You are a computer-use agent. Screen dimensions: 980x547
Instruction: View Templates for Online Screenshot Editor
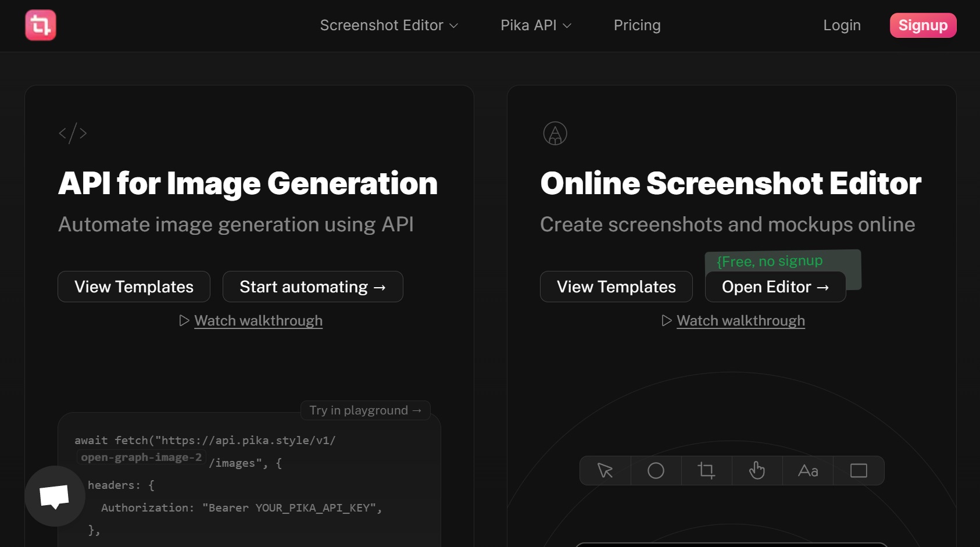[x=616, y=287]
